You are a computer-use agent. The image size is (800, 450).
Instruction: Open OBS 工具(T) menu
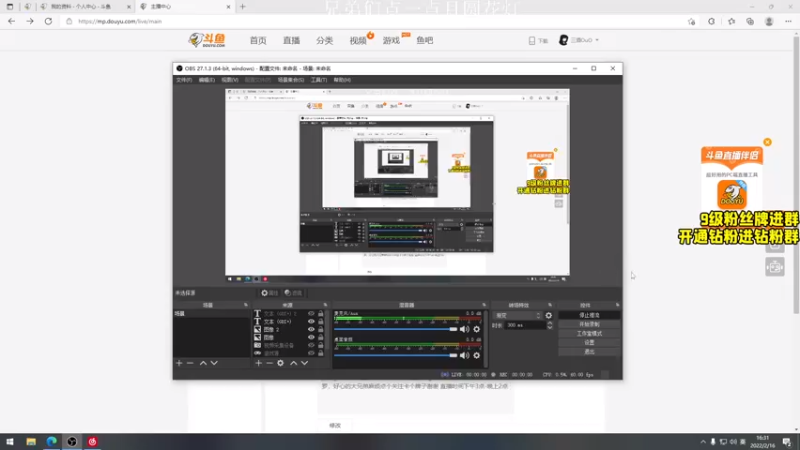(x=319, y=80)
